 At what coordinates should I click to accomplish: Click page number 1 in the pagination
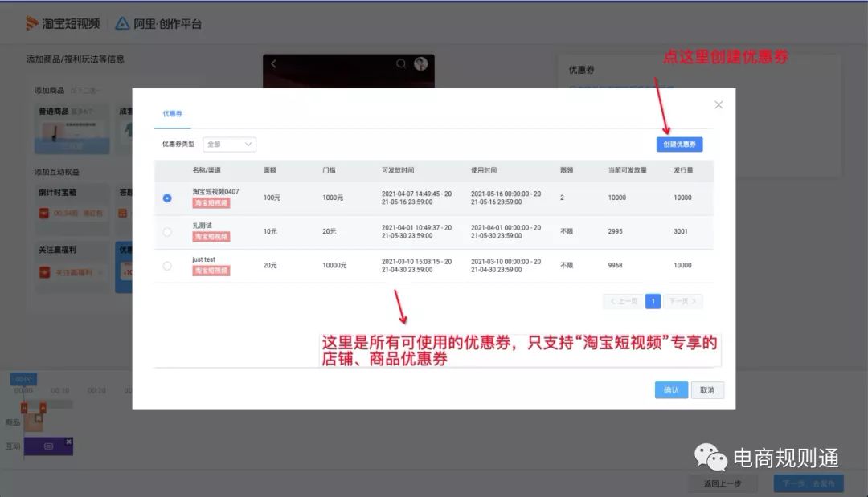[x=653, y=301]
